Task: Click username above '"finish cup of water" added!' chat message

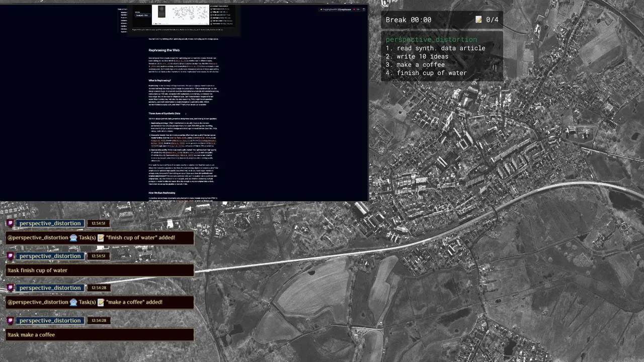Action: [50, 223]
